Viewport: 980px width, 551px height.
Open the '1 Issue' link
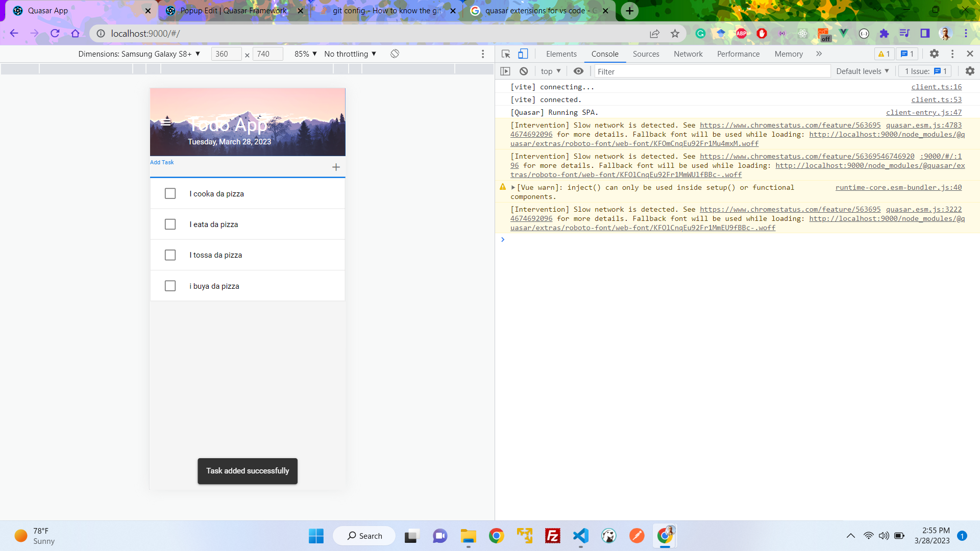pyautogui.click(x=924, y=71)
